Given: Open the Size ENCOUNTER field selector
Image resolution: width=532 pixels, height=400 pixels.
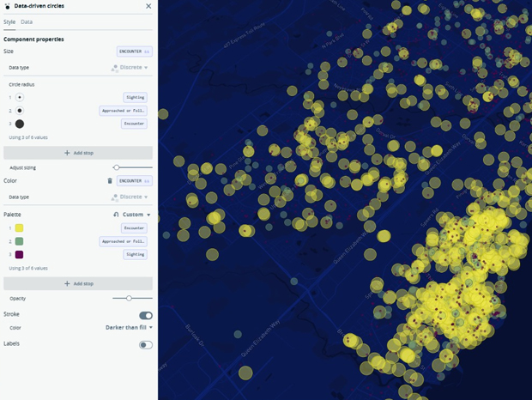Looking at the screenshot, I should coord(135,52).
